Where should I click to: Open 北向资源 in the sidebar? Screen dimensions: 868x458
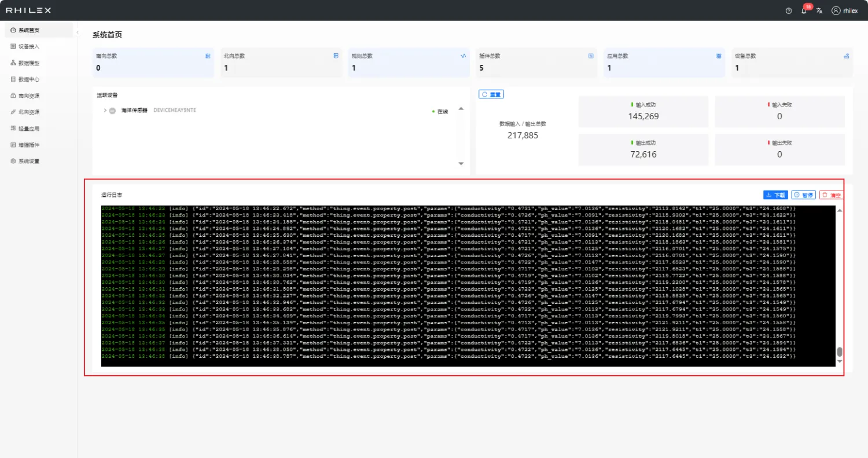coord(39,112)
